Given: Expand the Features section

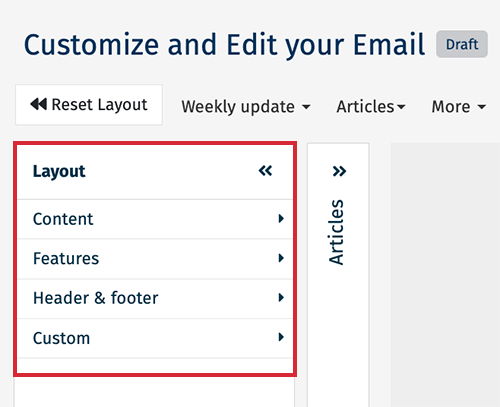Looking at the screenshot, I should pos(155,259).
